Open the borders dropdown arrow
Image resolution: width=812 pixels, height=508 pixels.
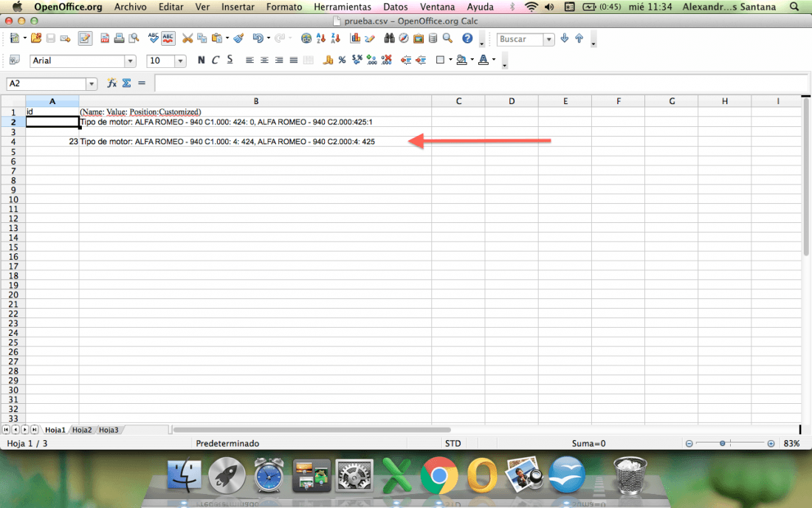(450, 60)
